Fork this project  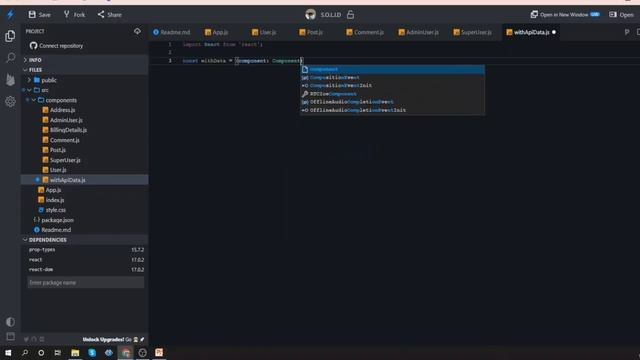coord(74,15)
